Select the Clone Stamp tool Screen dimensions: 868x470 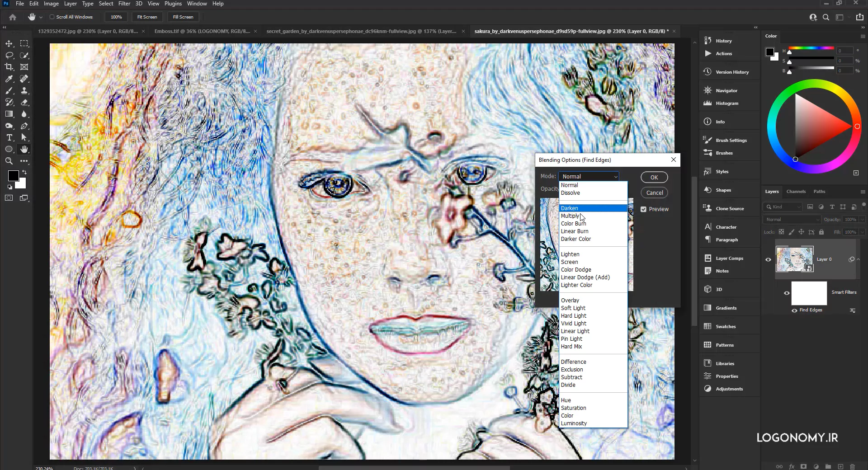[x=24, y=90]
